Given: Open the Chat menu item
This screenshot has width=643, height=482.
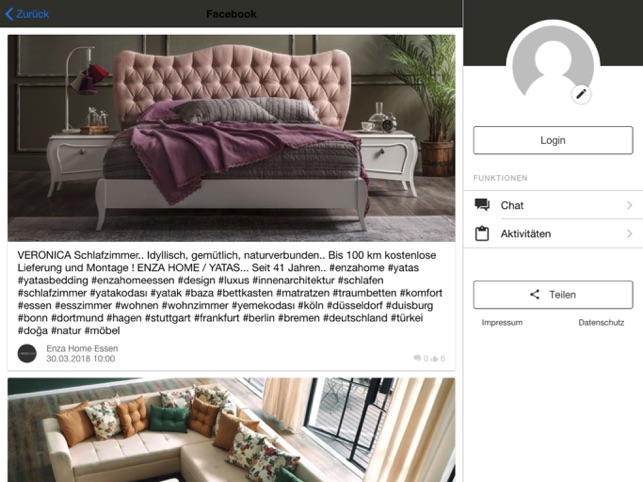Looking at the screenshot, I should click(x=553, y=205).
